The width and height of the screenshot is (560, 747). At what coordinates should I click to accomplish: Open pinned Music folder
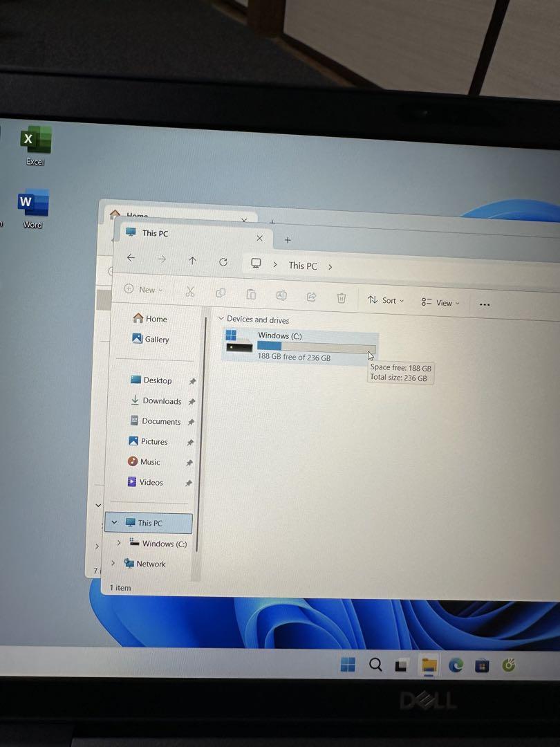(x=143, y=461)
